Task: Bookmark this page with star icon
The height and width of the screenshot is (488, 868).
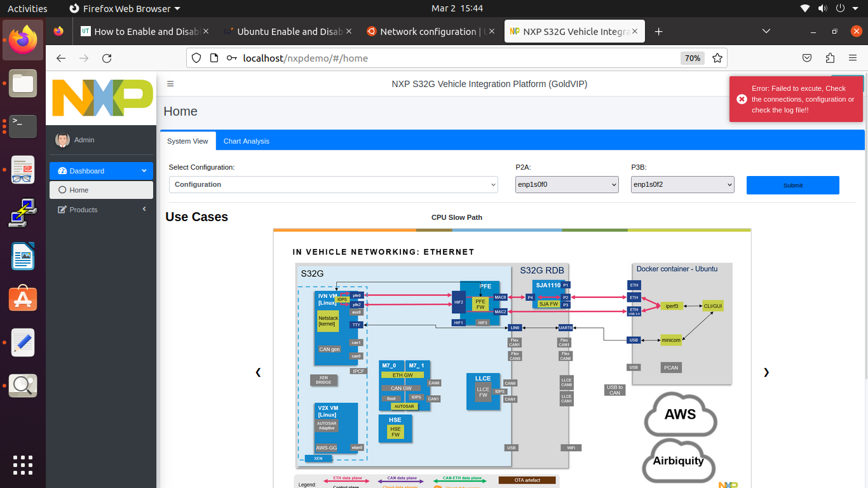Action: pyautogui.click(x=717, y=58)
